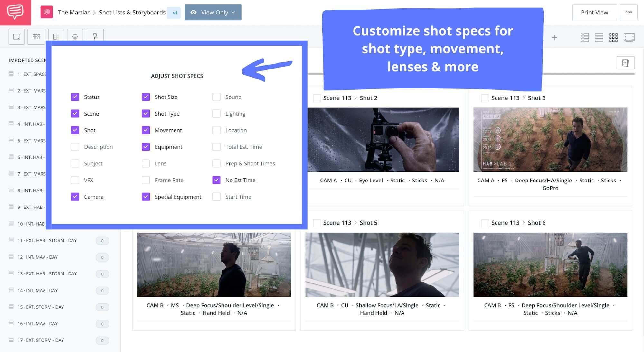This screenshot has height=352, width=644.
Task: Click the Print View button
Action: tap(594, 12)
